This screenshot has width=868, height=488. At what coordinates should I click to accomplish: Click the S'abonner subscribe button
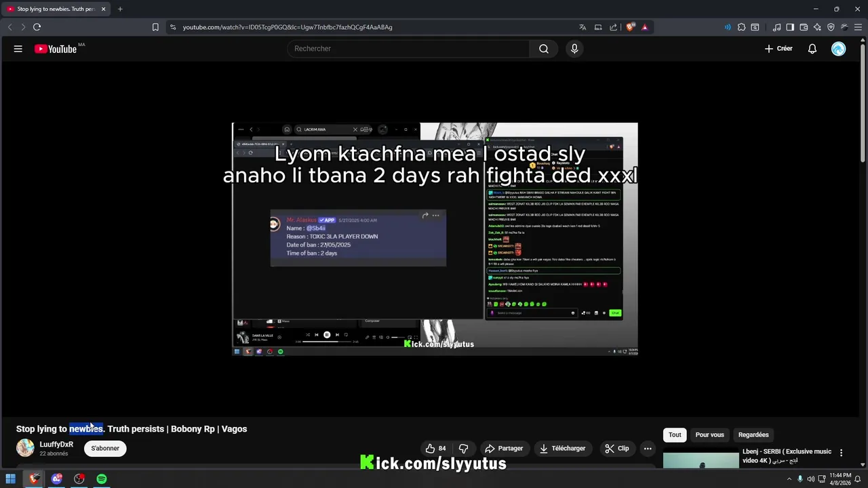pyautogui.click(x=105, y=449)
